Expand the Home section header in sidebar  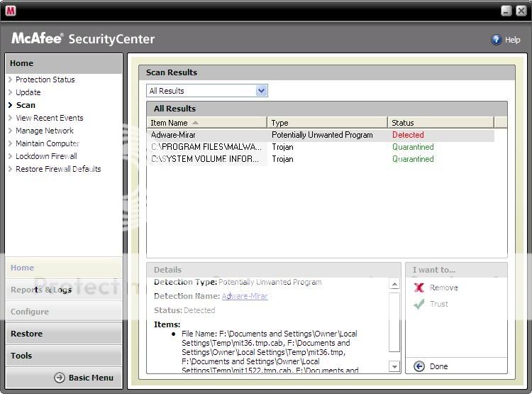click(64, 63)
